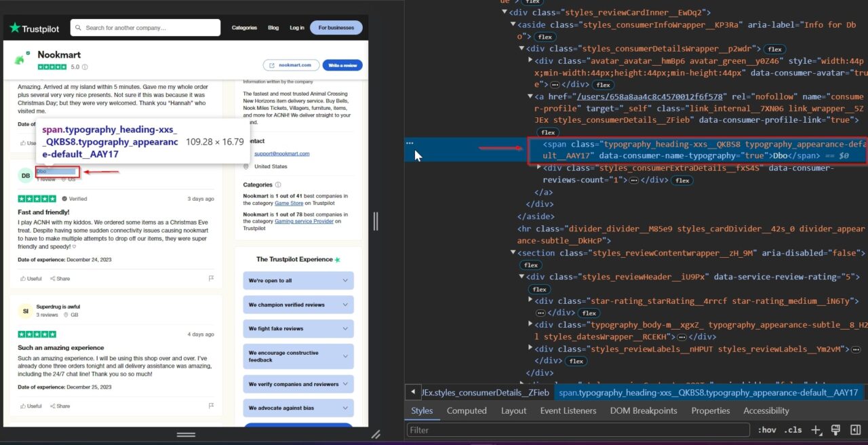Image resolution: width=868 pixels, height=445 pixels.
Task: Toggle :hov element state button
Action: pyautogui.click(x=767, y=430)
